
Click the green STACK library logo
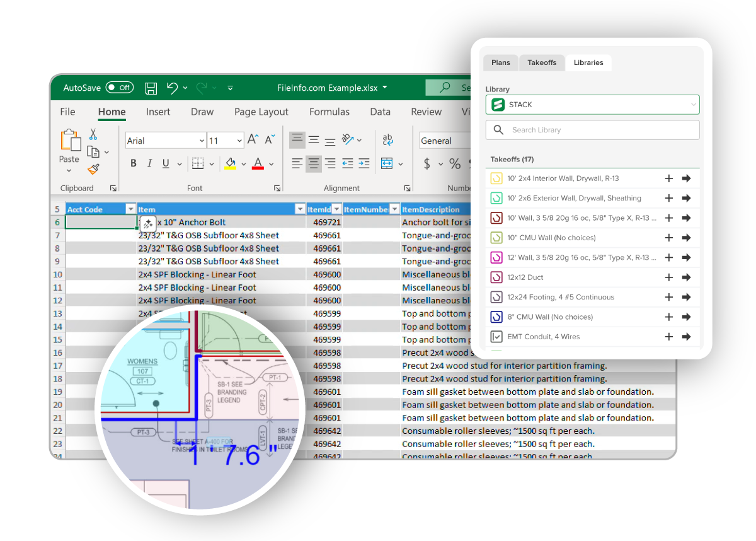click(x=497, y=104)
